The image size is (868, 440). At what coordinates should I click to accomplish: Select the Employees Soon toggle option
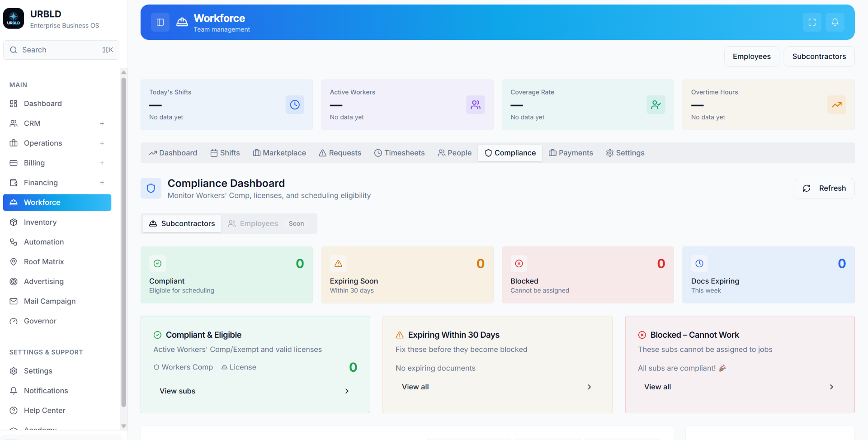click(x=267, y=223)
